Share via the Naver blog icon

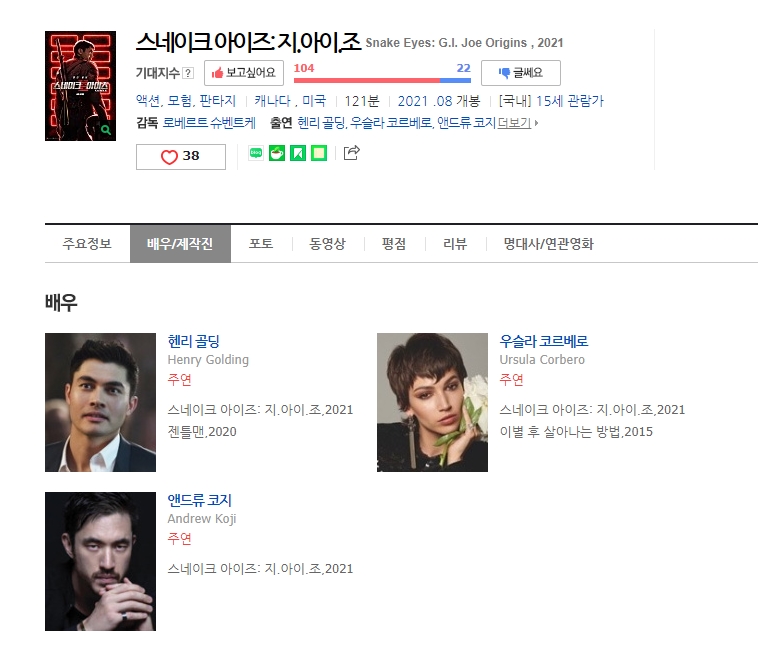pyautogui.click(x=256, y=153)
